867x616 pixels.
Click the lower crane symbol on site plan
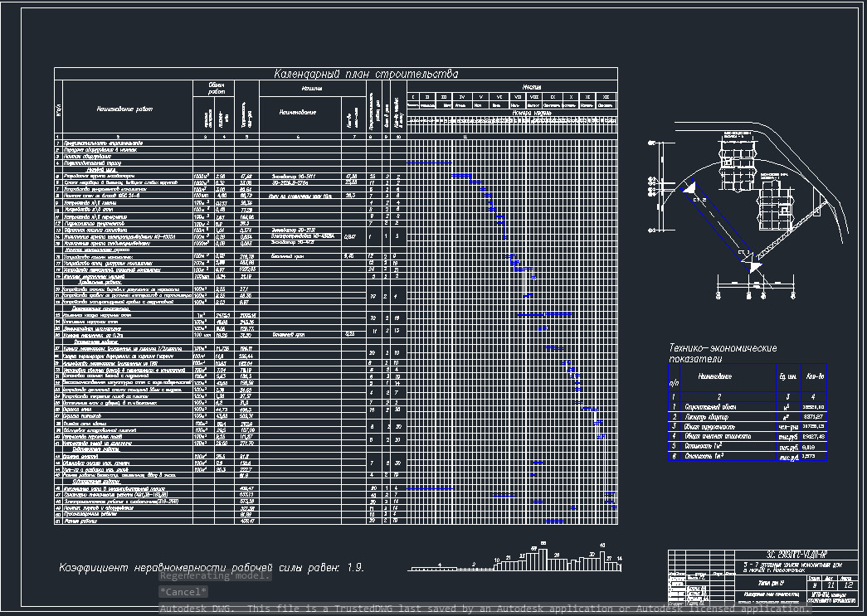[753, 264]
